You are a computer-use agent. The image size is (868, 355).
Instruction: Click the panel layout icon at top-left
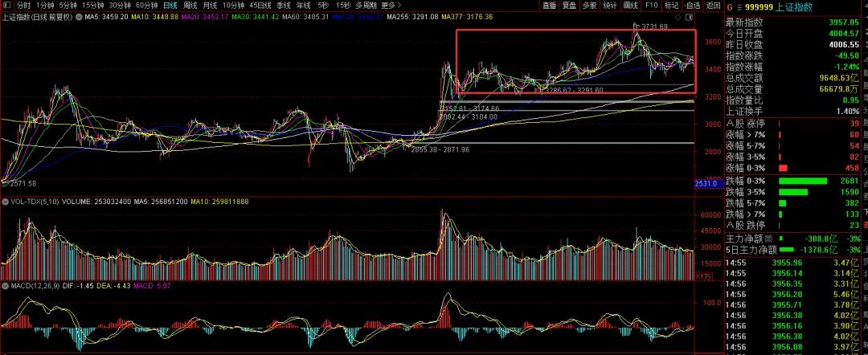8,6
